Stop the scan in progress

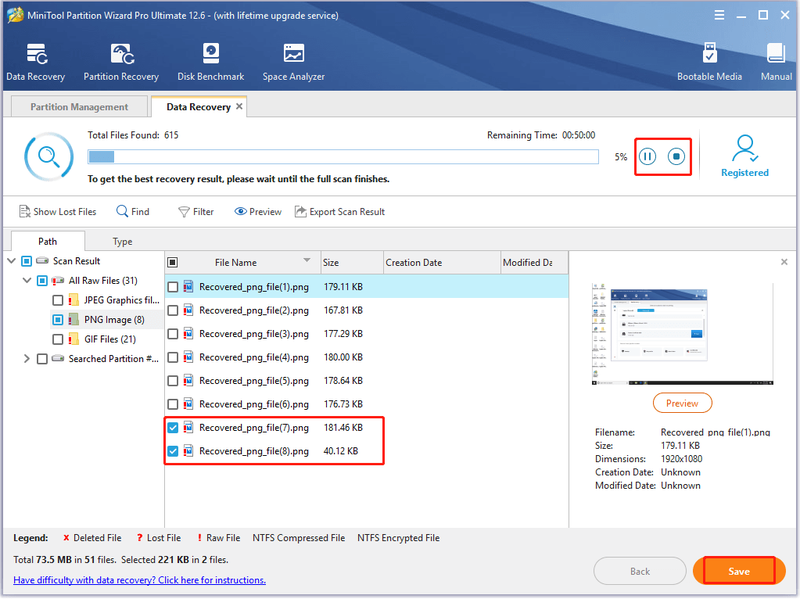coord(677,156)
